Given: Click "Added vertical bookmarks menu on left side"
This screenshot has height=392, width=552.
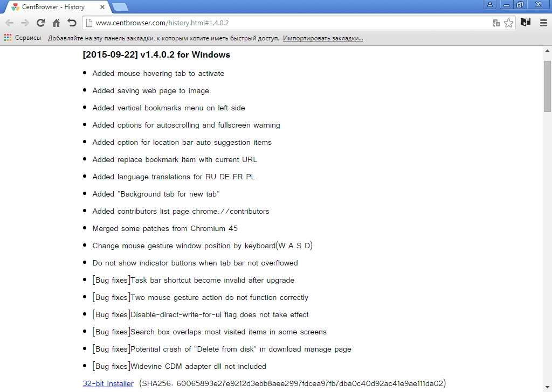Looking at the screenshot, I should click(169, 108).
